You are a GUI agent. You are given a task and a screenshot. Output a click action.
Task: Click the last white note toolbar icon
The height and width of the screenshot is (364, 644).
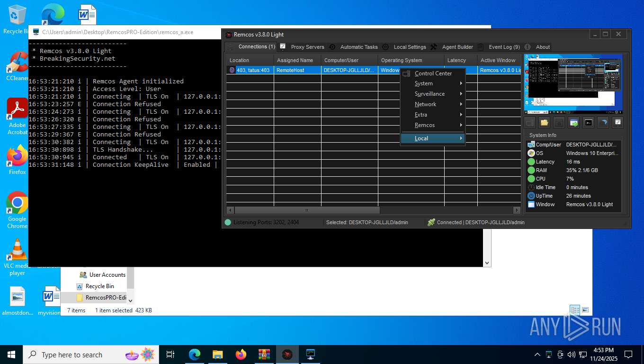(x=617, y=123)
